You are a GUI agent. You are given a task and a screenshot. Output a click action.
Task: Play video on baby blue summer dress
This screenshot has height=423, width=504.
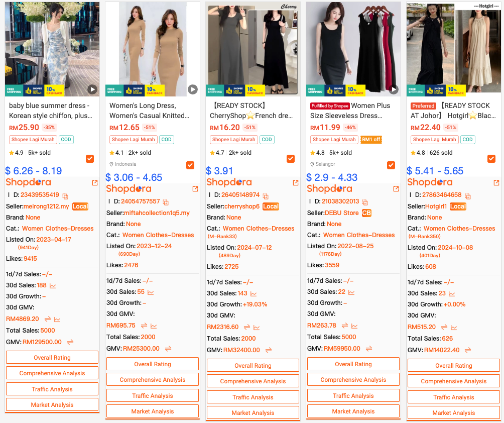tap(92, 89)
